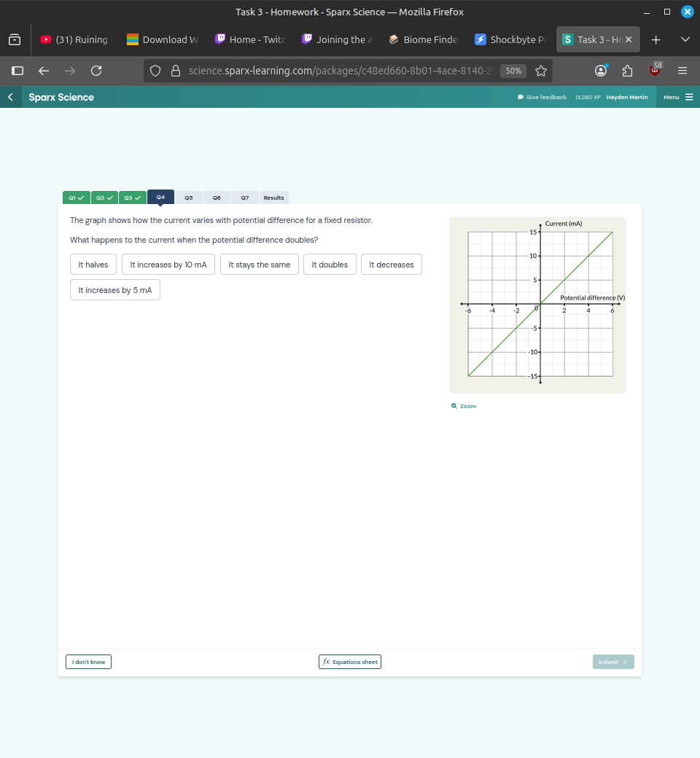This screenshot has height=758, width=700.
Task: Switch to question Q5
Action: (x=188, y=198)
